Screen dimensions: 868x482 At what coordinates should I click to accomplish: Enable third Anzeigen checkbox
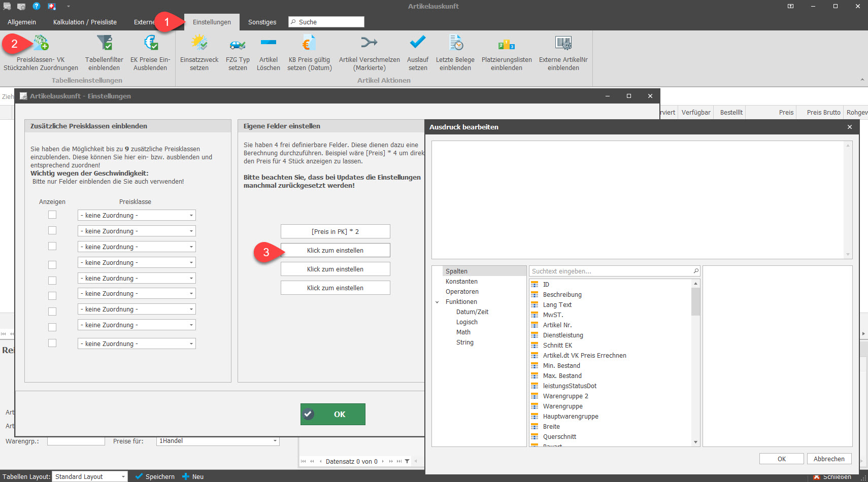(52, 246)
